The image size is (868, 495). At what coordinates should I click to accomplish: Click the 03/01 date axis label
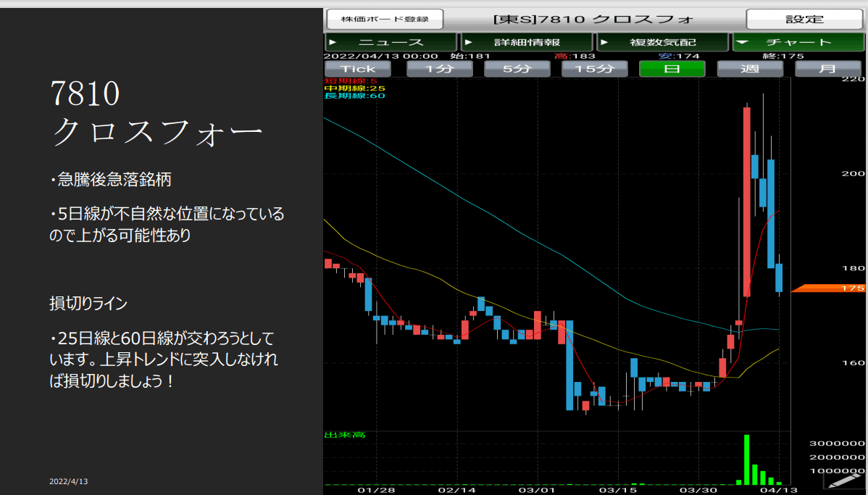click(537, 490)
